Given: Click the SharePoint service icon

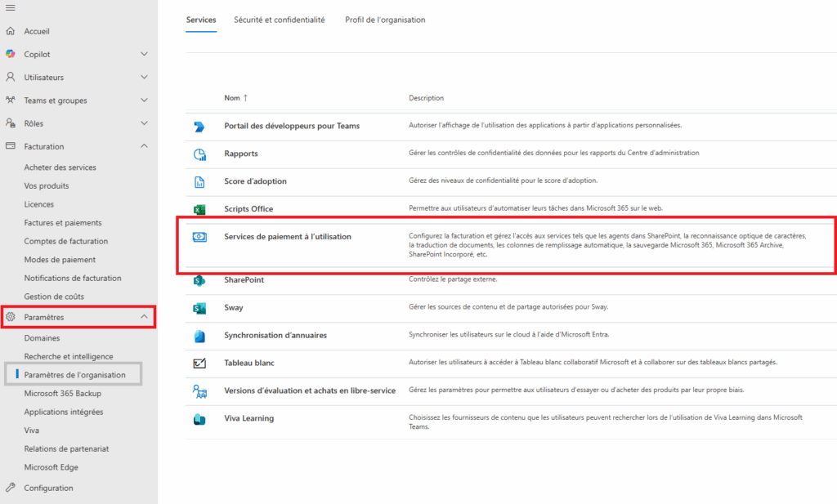Looking at the screenshot, I should click(199, 280).
